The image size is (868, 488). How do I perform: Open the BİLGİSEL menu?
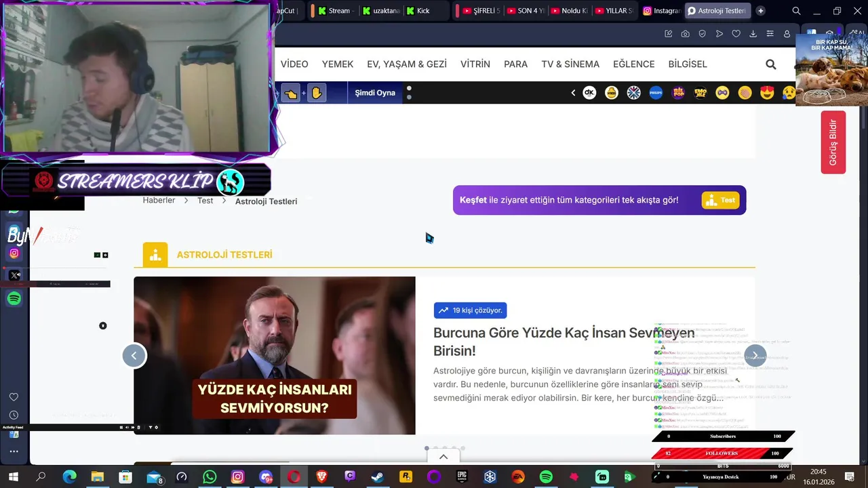pyautogui.click(x=688, y=64)
